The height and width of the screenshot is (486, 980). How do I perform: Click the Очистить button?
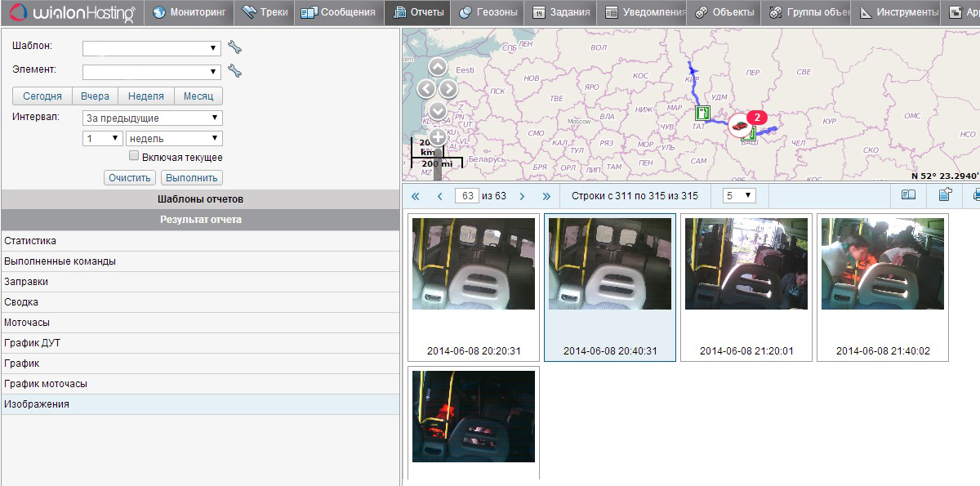(x=130, y=178)
